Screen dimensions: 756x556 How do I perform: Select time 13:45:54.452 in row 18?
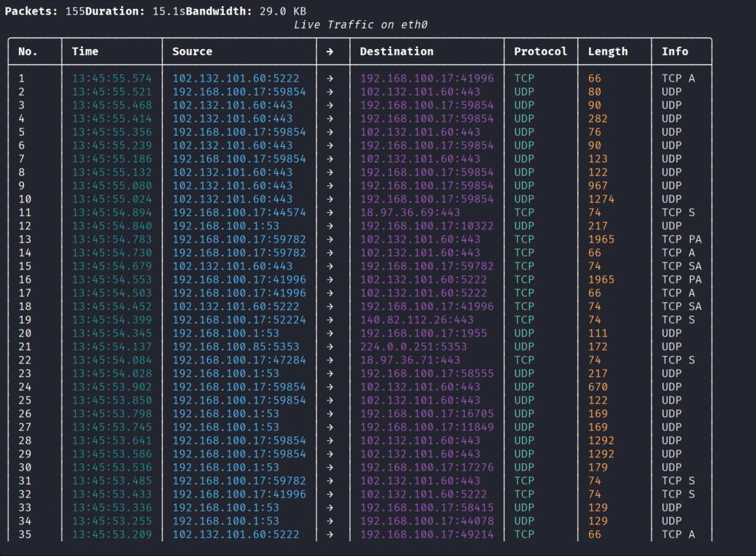(x=112, y=307)
